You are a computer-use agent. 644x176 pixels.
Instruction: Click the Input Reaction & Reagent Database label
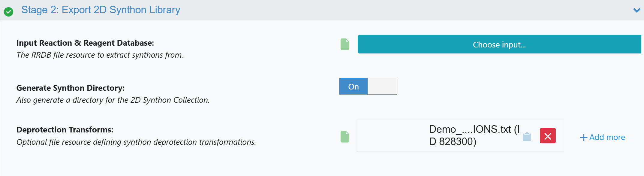(85, 43)
